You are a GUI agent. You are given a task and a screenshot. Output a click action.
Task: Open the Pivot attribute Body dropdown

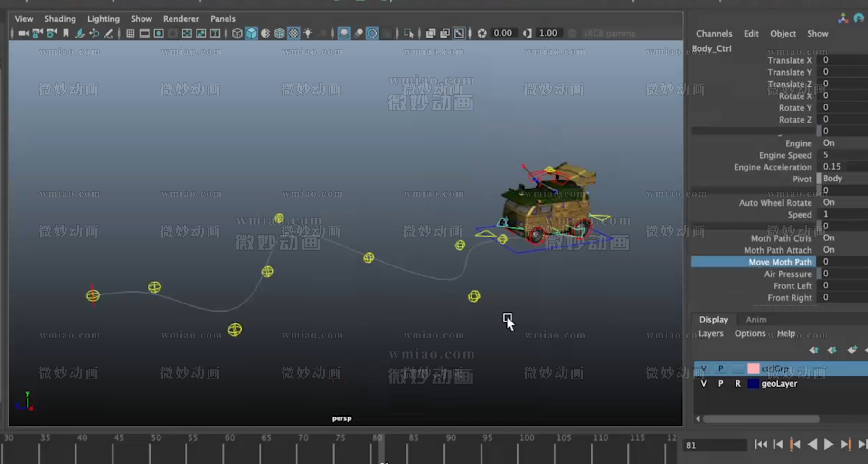tap(841, 179)
